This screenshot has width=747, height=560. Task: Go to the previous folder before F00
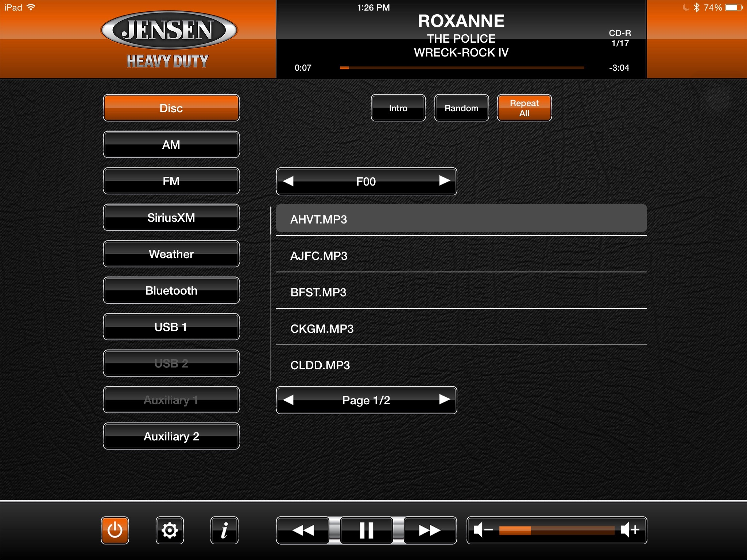288,181
